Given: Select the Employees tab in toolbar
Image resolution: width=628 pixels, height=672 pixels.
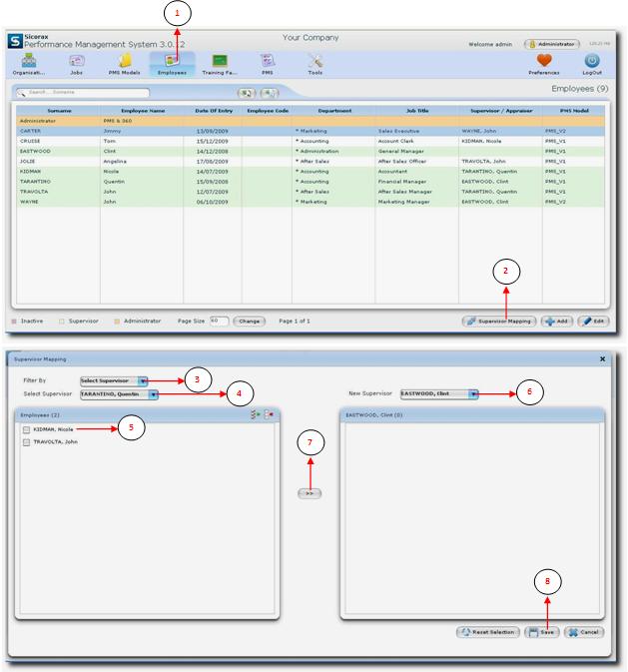Looking at the screenshot, I should pos(172,63).
